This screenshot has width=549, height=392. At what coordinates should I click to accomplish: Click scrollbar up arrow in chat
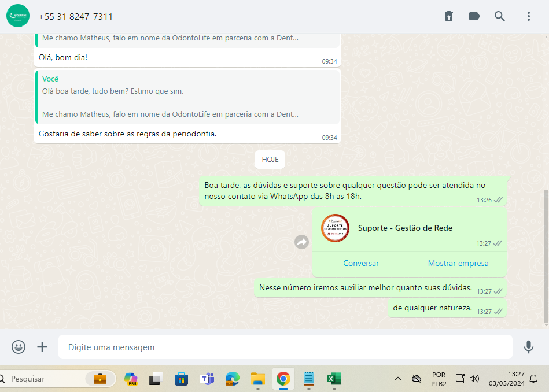[547, 37]
